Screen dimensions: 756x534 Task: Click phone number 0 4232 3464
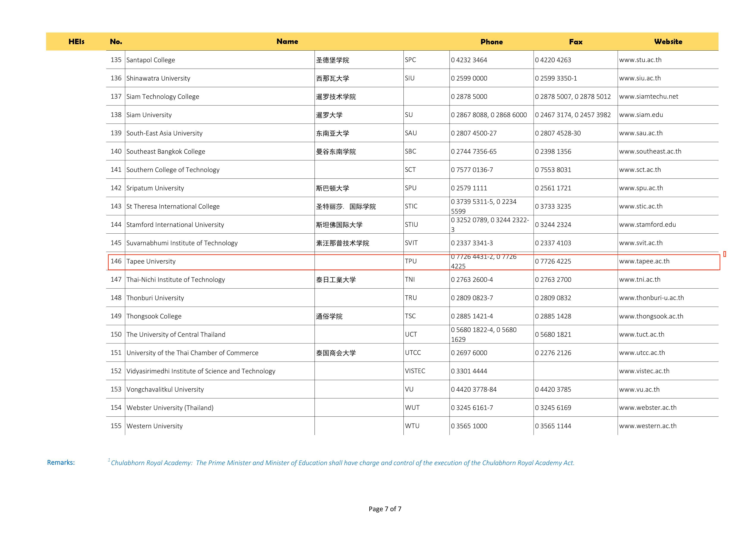[x=469, y=60]
